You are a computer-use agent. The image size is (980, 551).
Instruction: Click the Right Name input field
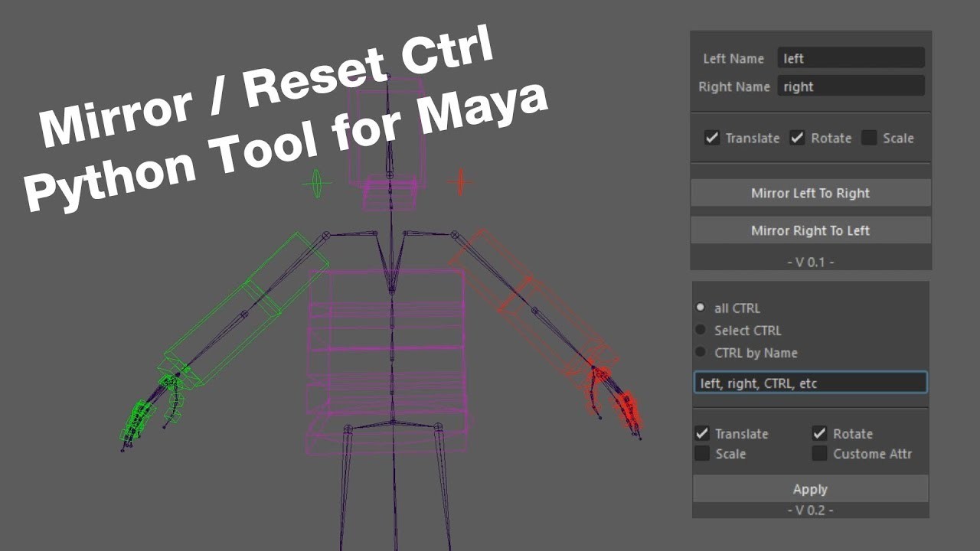(851, 86)
